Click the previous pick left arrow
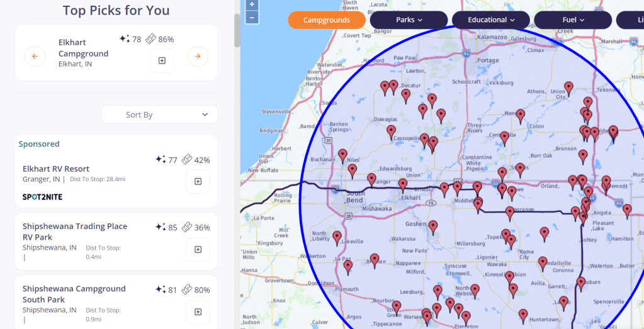The width and height of the screenshot is (644, 329). coord(35,57)
